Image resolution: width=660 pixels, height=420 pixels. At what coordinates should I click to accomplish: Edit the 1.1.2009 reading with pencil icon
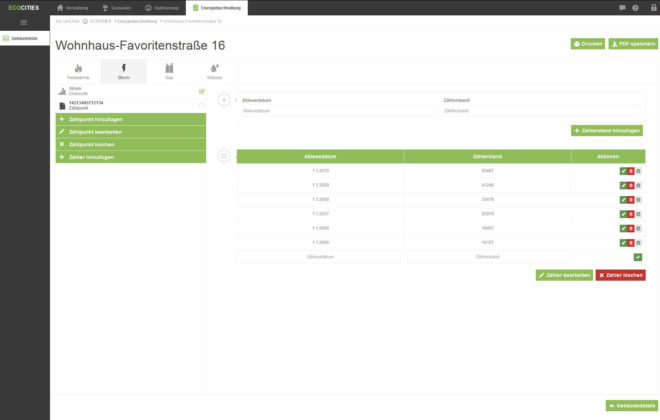(x=623, y=186)
